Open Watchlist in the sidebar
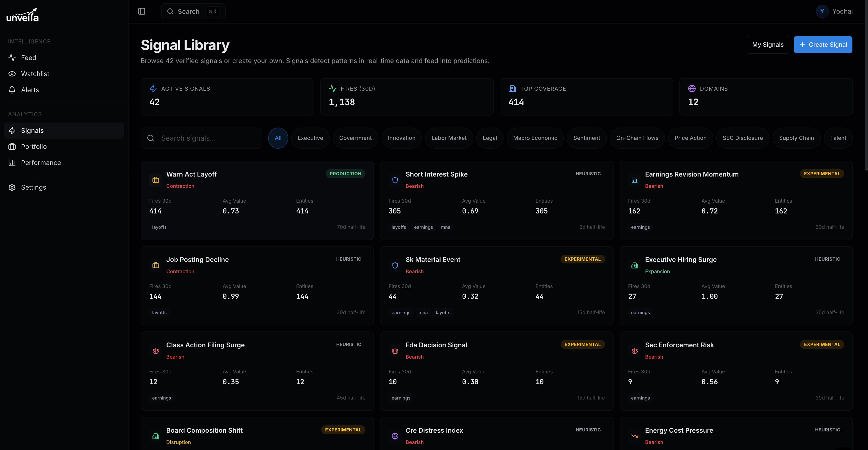The width and height of the screenshot is (868, 450). 35,74
